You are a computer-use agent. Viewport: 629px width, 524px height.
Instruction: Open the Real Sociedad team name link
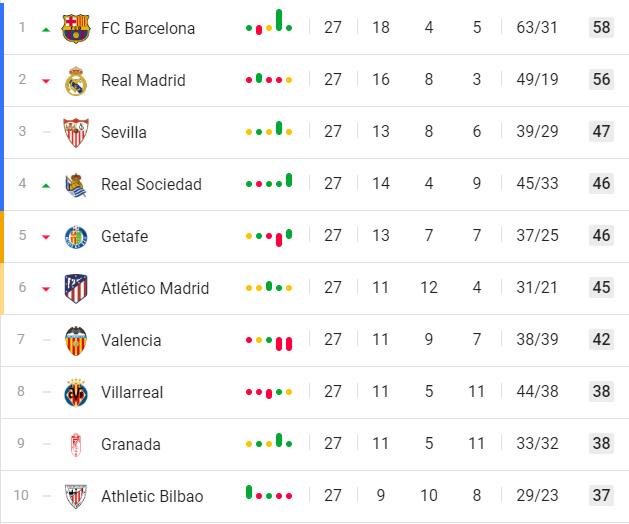[151, 185]
